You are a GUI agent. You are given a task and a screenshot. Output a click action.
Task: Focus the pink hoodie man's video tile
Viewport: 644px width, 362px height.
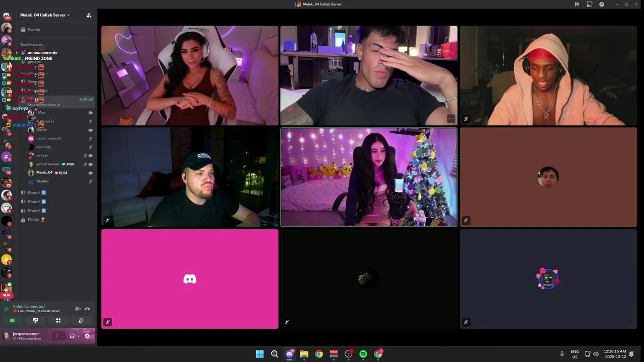548,75
